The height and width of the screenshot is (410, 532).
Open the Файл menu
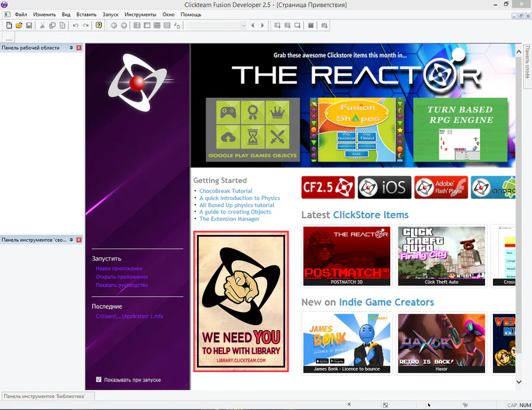21,15
